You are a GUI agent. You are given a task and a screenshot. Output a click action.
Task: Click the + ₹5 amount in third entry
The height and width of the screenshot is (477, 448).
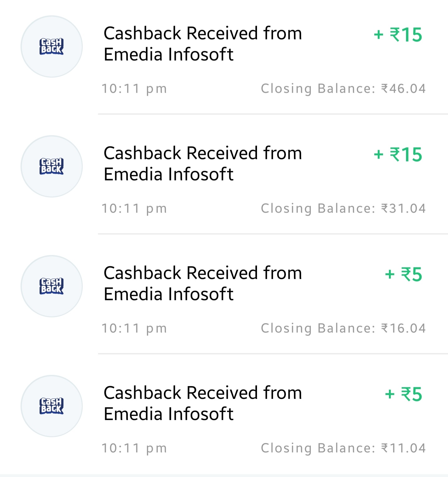pyautogui.click(x=404, y=274)
